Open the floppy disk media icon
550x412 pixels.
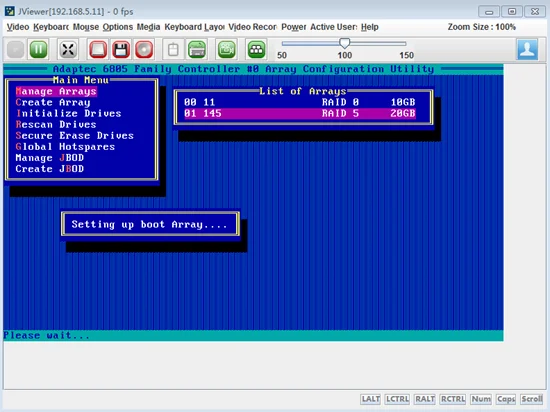coord(121,49)
